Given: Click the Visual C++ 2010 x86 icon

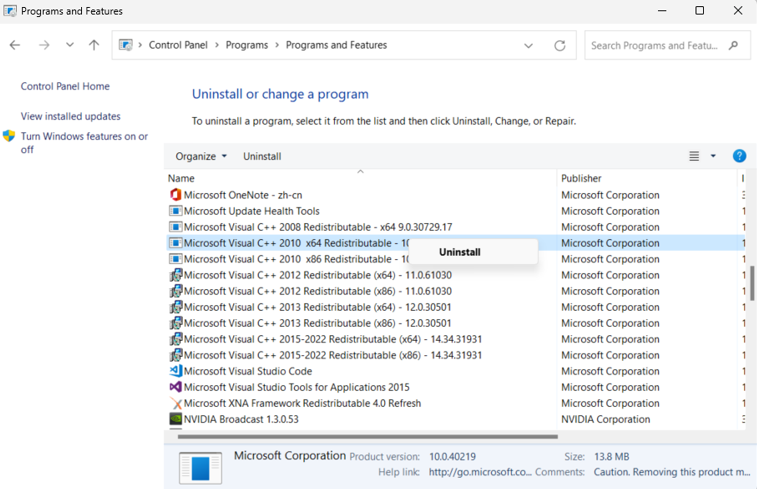Looking at the screenshot, I should [x=175, y=259].
